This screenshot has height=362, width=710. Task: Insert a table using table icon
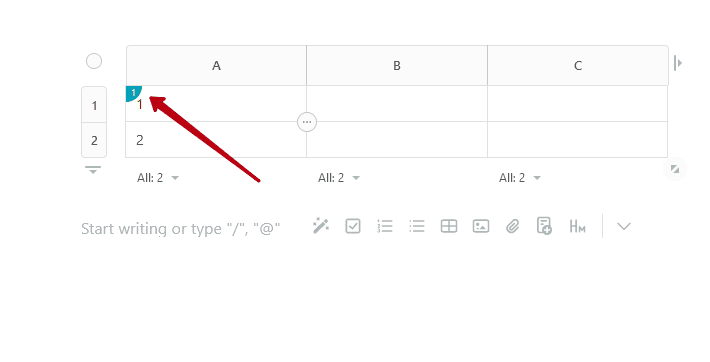point(449,226)
